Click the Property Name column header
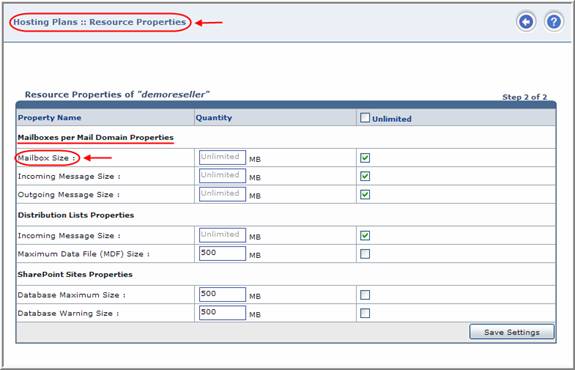 [x=50, y=118]
